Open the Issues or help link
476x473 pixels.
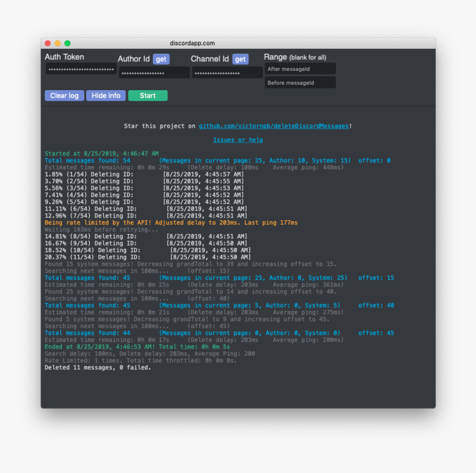238,139
